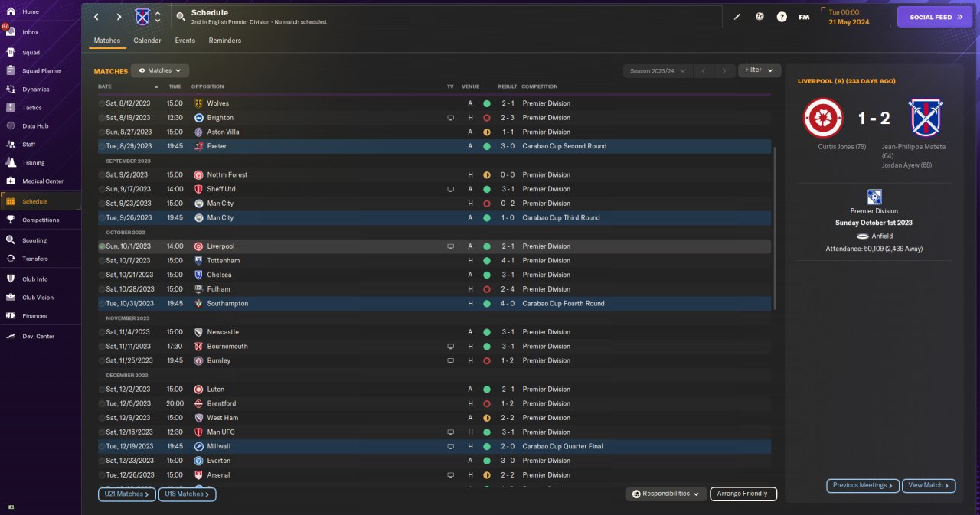Select the Man City Carabao Cup row

click(434, 218)
